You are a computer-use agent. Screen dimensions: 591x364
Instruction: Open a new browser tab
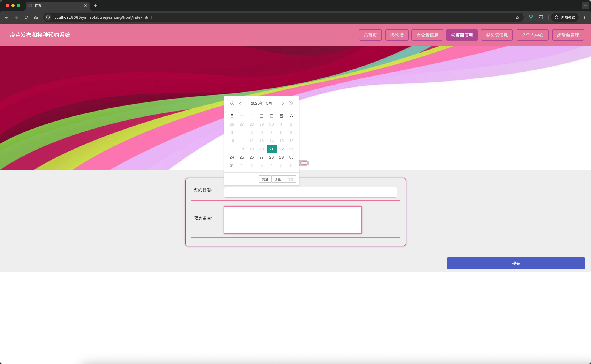[95, 6]
